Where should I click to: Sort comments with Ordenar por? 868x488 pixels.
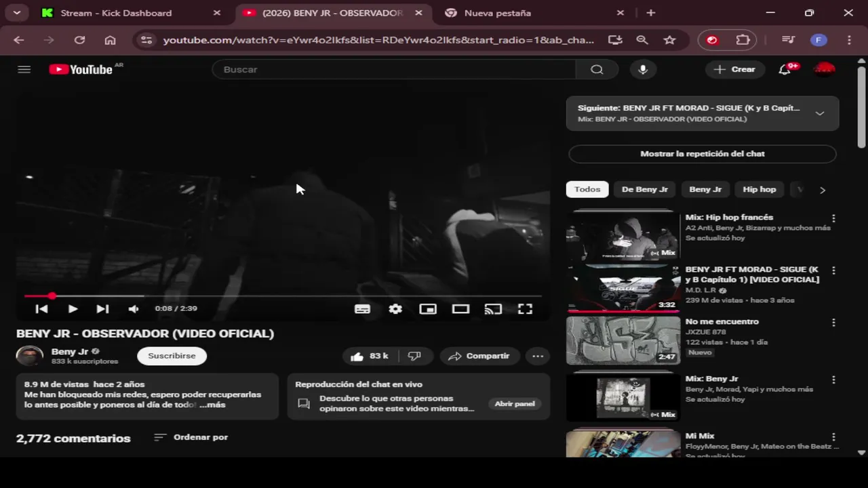click(191, 437)
